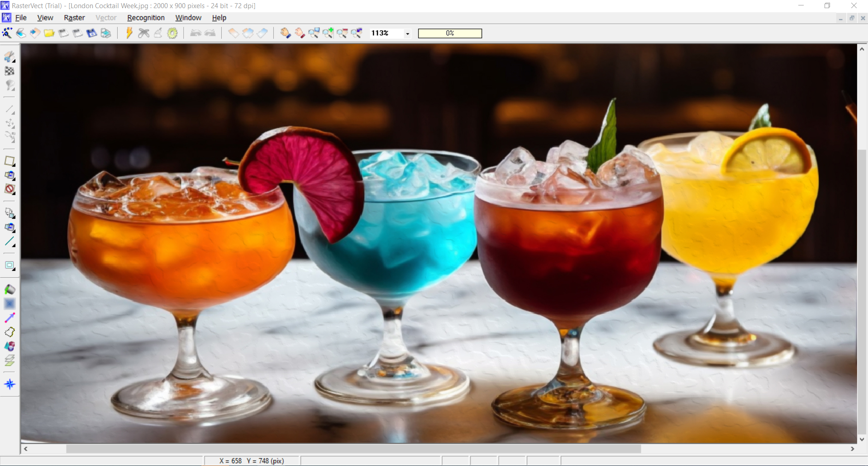Select the blue-cuffed hand pan tool
This screenshot has height=466, width=868.
coord(285,33)
